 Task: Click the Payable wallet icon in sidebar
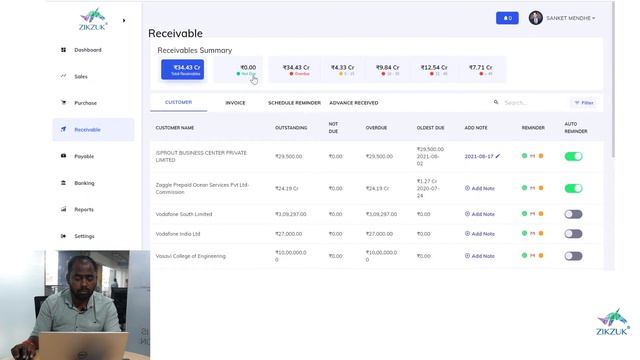(x=63, y=156)
